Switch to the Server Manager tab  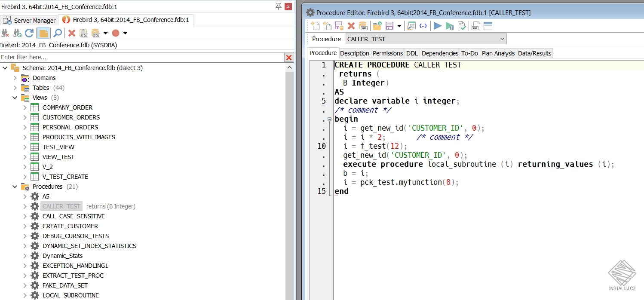[29, 20]
